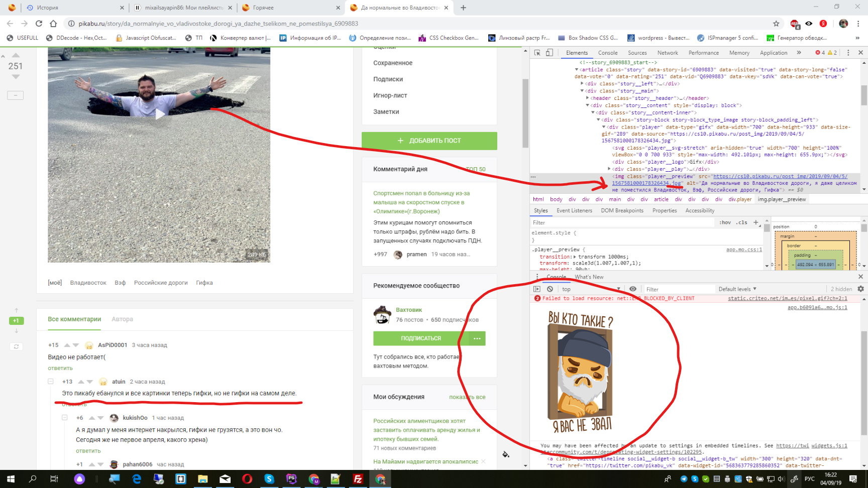The image size is (868, 488).
Task: Open the Event Listeners pane tab
Action: 574,210
